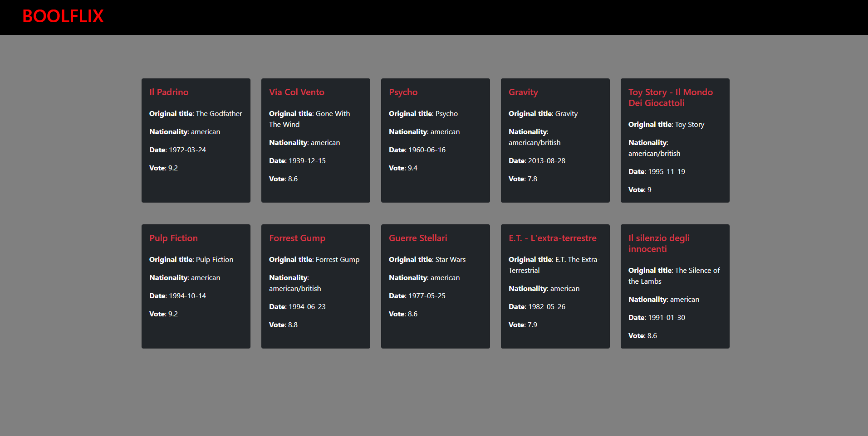Click the date on the Pulp Fiction card
This screenshot has width=868, height=436.
click(x=177, y=296)
